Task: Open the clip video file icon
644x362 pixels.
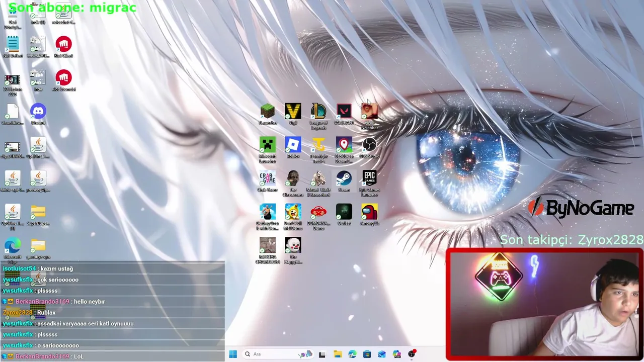Action: coord(13,147)
